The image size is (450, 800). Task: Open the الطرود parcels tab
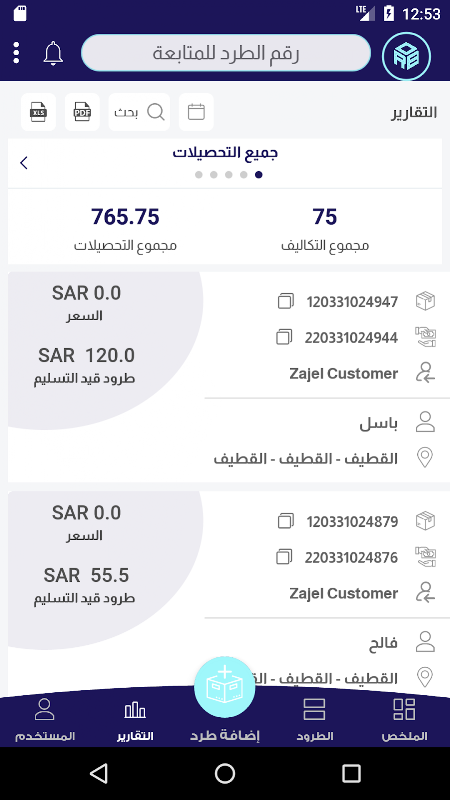[x=314, y=720]
